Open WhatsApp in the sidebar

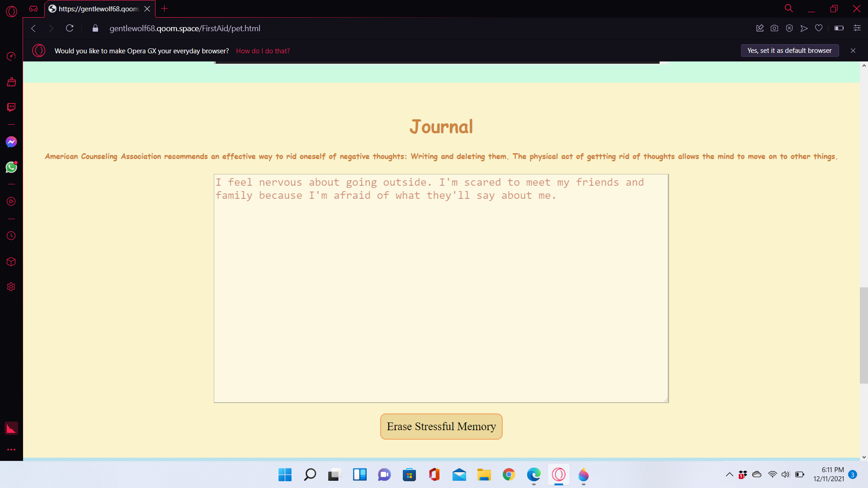(11, 168)
